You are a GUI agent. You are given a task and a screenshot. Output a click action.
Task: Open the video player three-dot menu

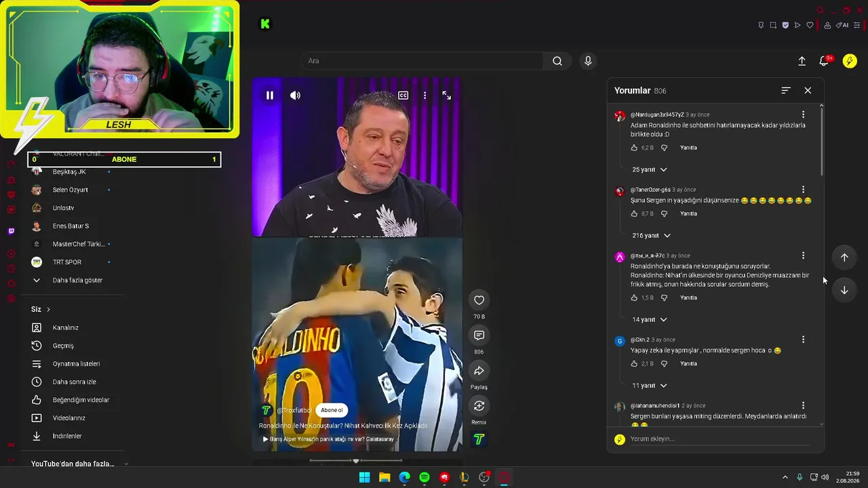(x=425, y=96)
